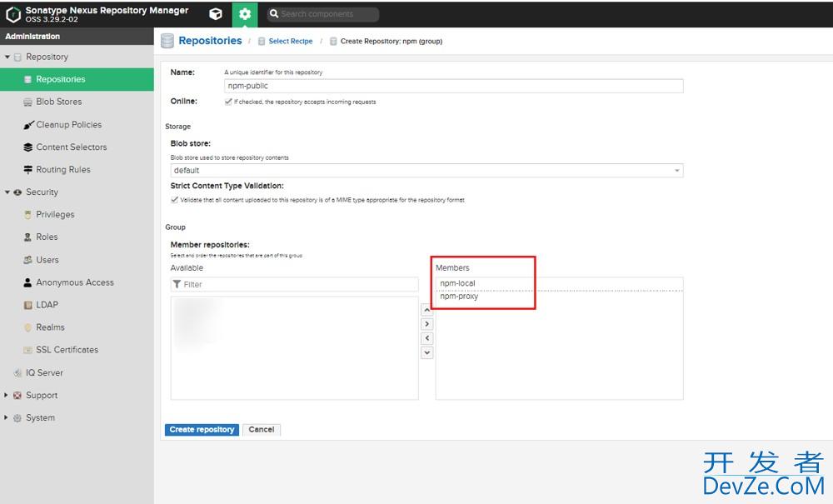Click the Realms shield icon
Viewport: 833px width, 504px height.
pos(27,327)
